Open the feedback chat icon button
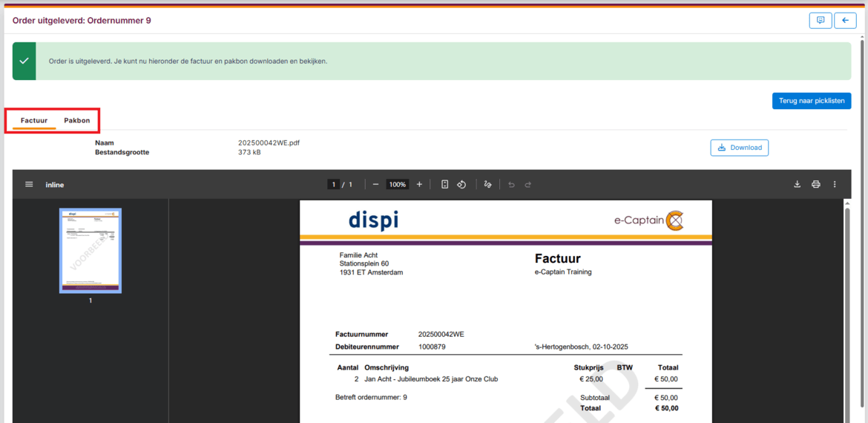 point(820,21)
